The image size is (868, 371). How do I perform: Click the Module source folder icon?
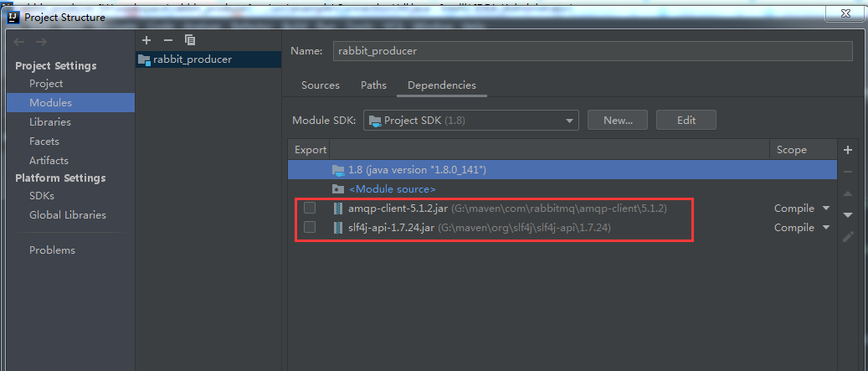point(337,188)
